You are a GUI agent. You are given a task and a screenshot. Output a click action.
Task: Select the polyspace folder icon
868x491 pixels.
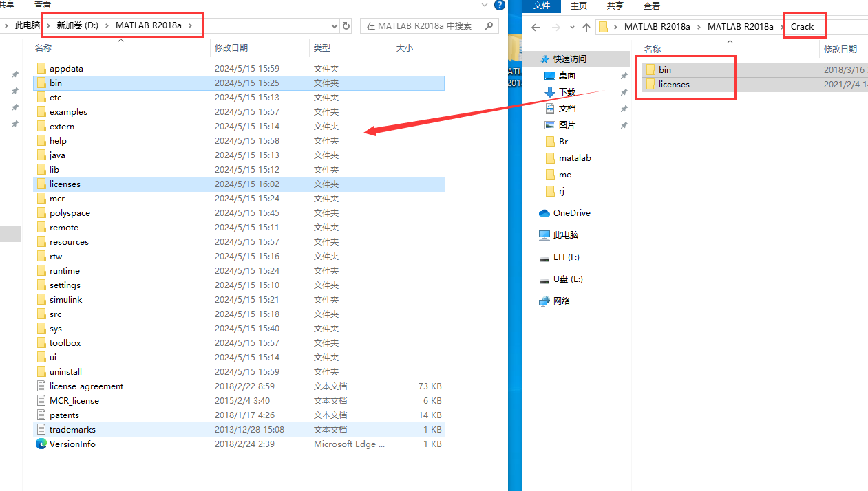coord(41,213)
